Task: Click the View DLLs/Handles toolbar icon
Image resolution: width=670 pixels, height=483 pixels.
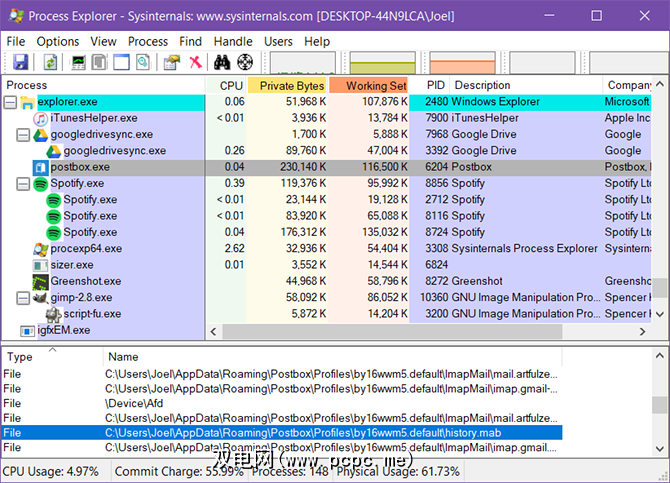Action: click(143, 62)
